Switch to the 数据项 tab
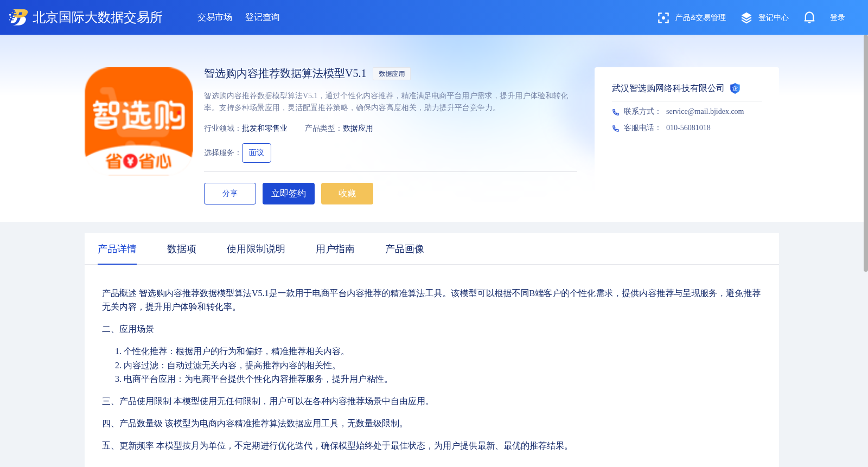The width and height of the screenshot is (868, 467). coord(182,249)
